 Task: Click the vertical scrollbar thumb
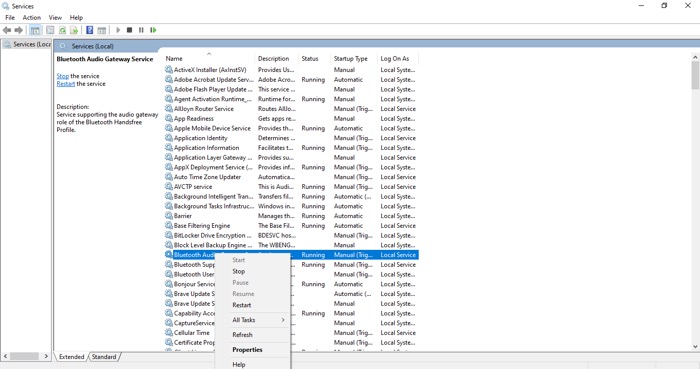click(695, 75)
